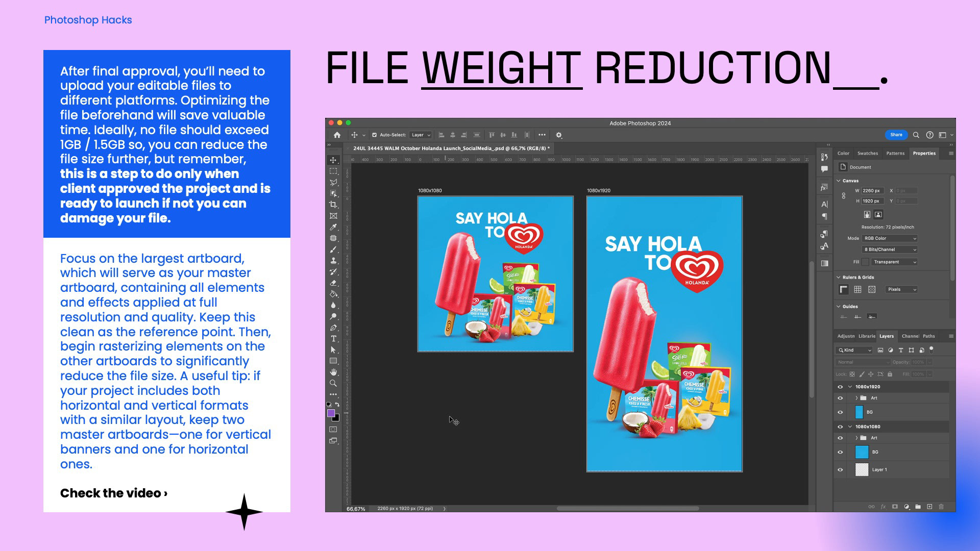Screen dimensions: 980x551
Task: Select the Rectangle shape tool
Action: (333, 361)
